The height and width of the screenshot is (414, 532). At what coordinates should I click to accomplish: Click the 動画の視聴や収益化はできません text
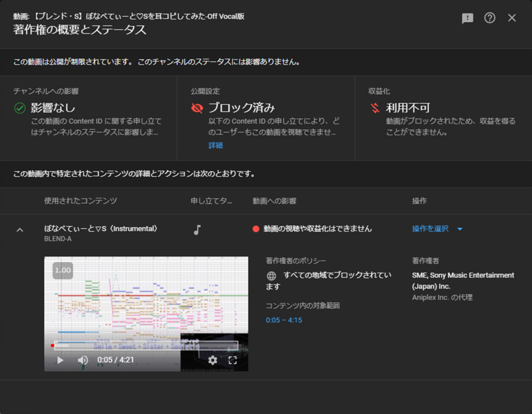pyautogui.click(x=318, y=229)
